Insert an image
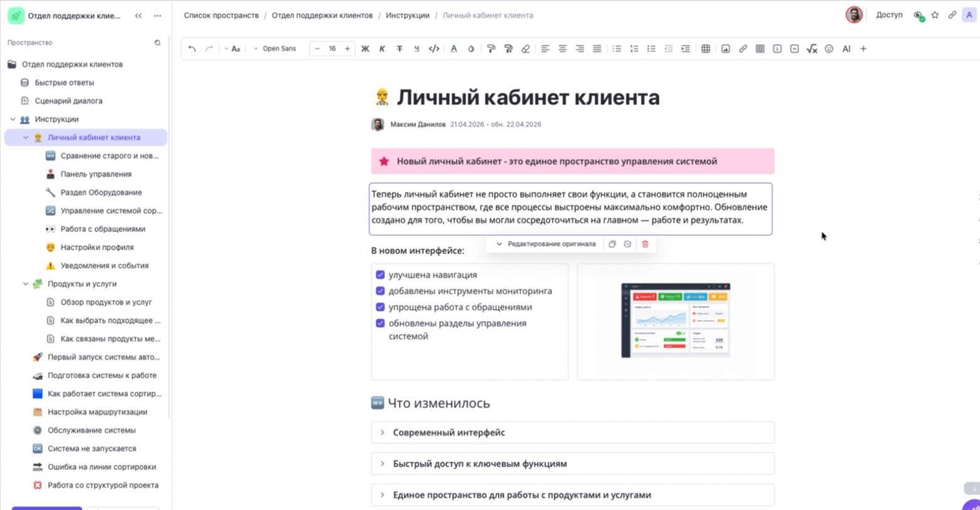 [726, 48]
